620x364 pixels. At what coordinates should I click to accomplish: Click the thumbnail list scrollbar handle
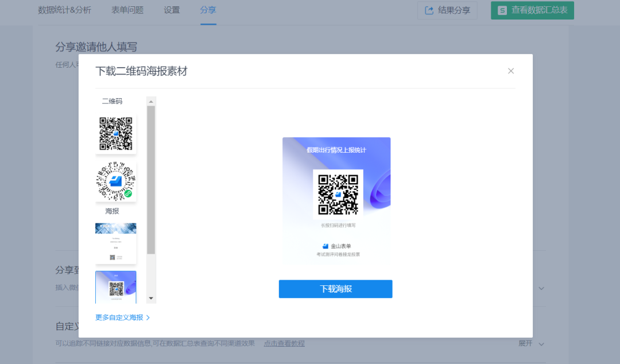(x=150, y=180)
